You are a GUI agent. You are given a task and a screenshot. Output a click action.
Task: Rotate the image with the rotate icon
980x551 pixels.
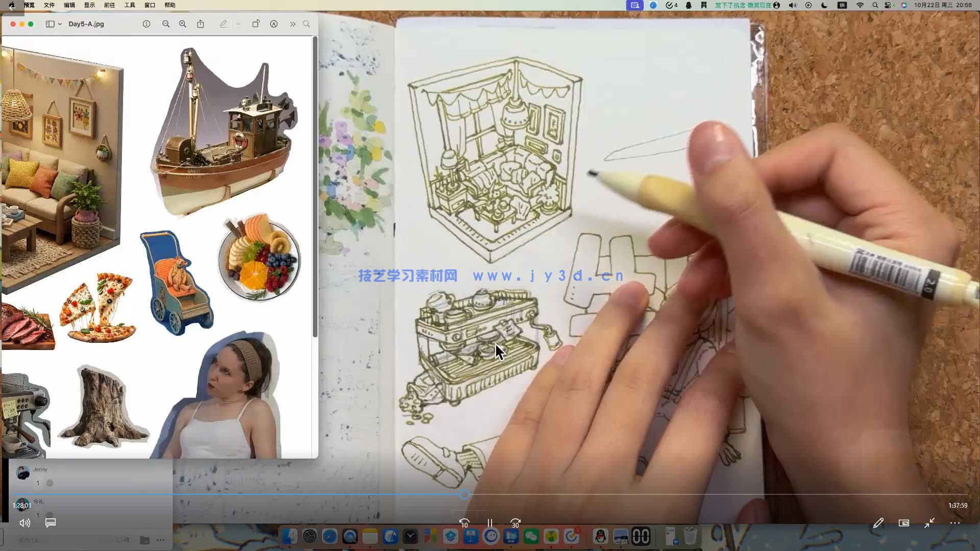(256, 24)
